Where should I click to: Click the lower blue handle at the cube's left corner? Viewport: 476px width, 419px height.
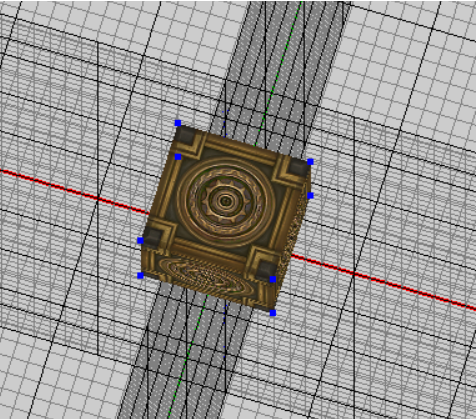[x=140, y=275]
